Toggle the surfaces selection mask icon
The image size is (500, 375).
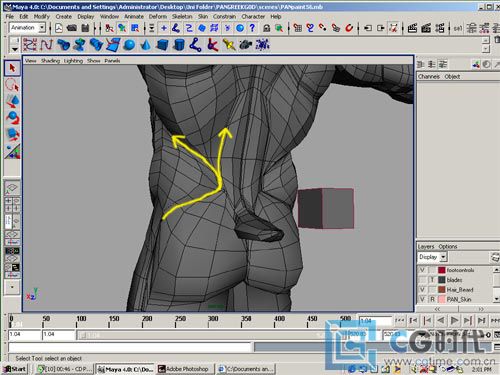coord(202,28)
